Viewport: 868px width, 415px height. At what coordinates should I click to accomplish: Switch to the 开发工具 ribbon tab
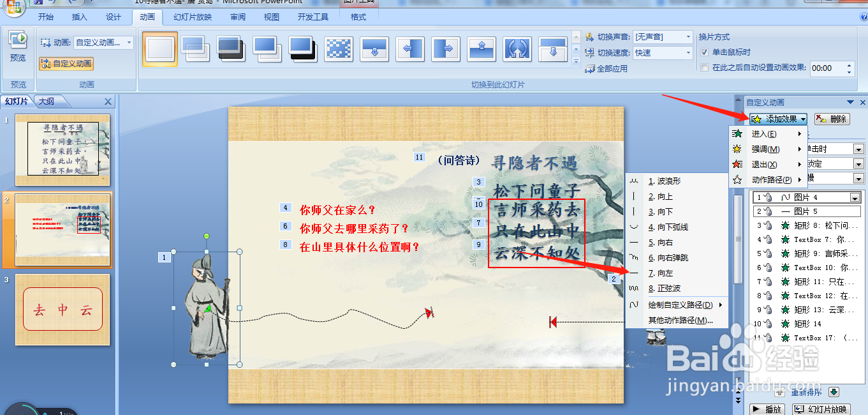pyautogui.click(x=313, y=17)
